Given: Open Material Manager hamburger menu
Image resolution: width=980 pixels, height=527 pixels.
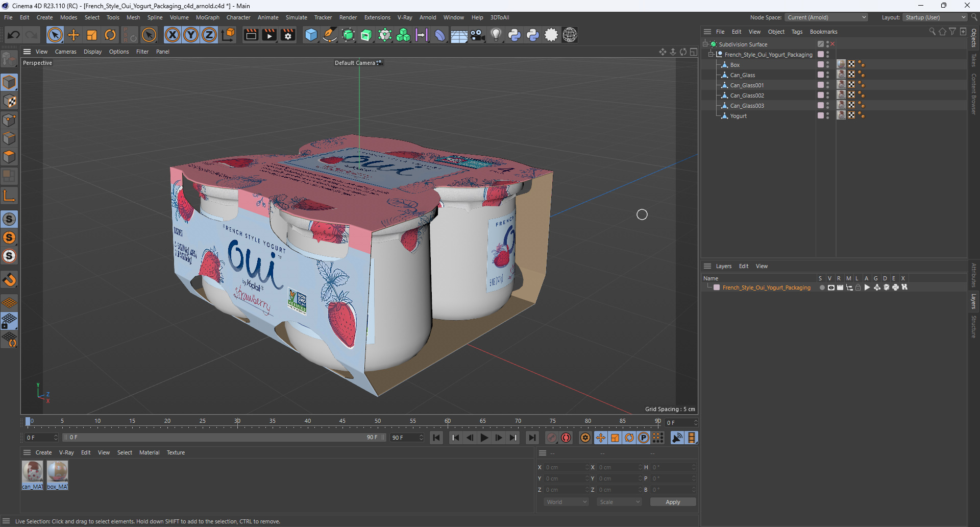Looking at the screenshot, I should pyautogui.click(x=27, y=452).
